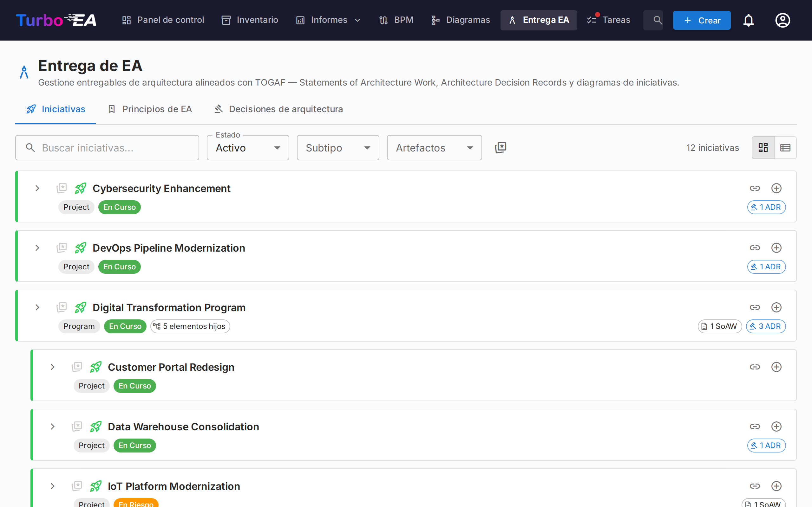Click the Crear button

[x=702, y=20]
